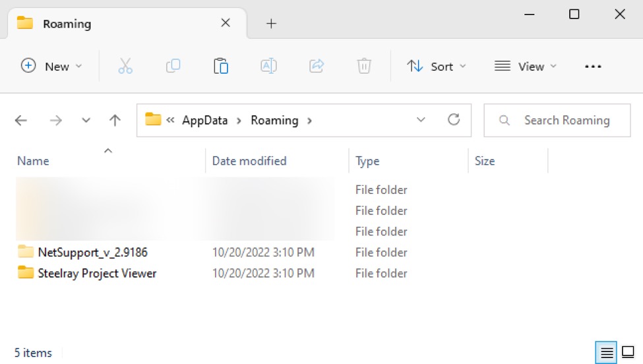
Task: Add a new tab with plus button
Action: tap(271, 24)
